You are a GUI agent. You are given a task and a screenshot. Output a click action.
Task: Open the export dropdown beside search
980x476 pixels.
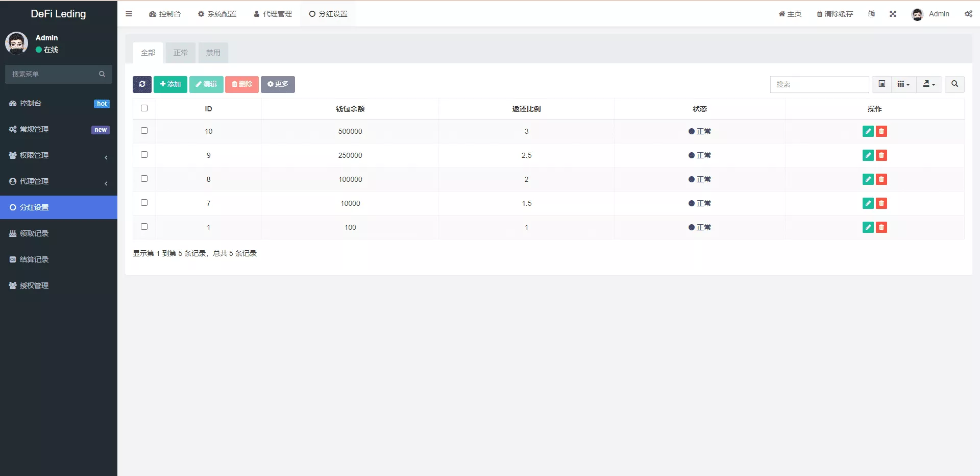point(928,84)
